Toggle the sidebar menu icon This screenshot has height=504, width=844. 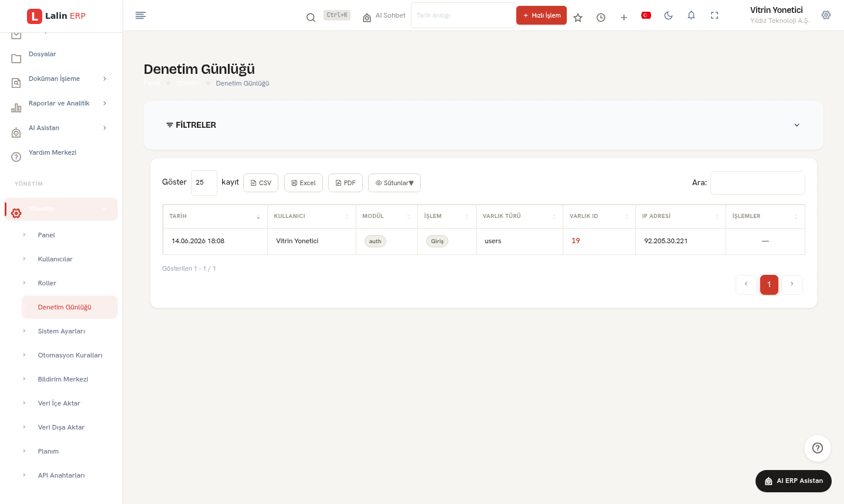pos(140,15)
